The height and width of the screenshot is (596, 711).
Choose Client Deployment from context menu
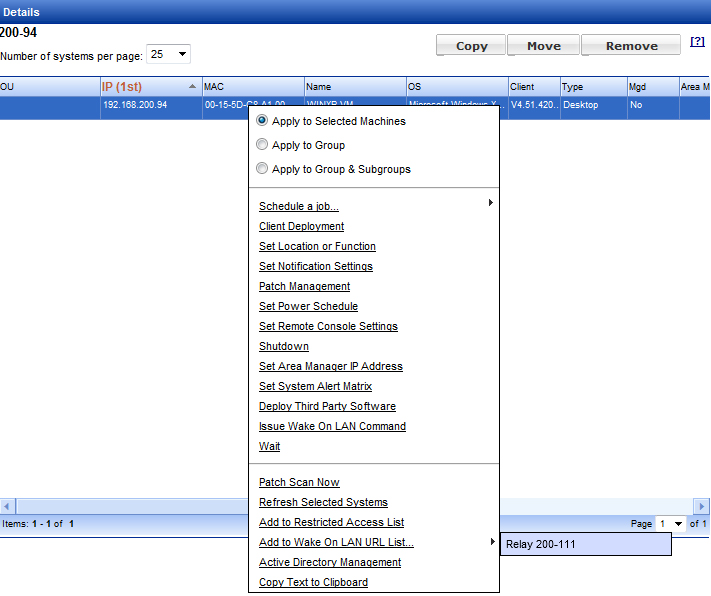301,227
